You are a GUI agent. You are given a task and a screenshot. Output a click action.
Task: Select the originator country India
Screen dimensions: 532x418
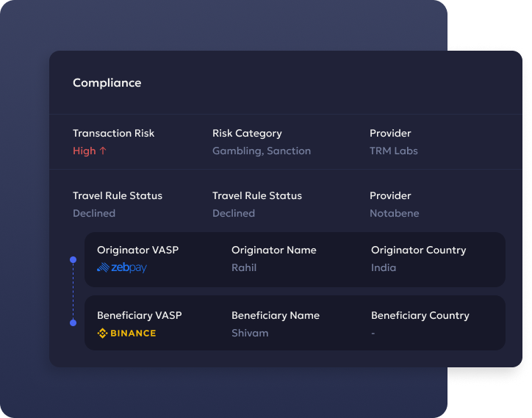point(384,267)
